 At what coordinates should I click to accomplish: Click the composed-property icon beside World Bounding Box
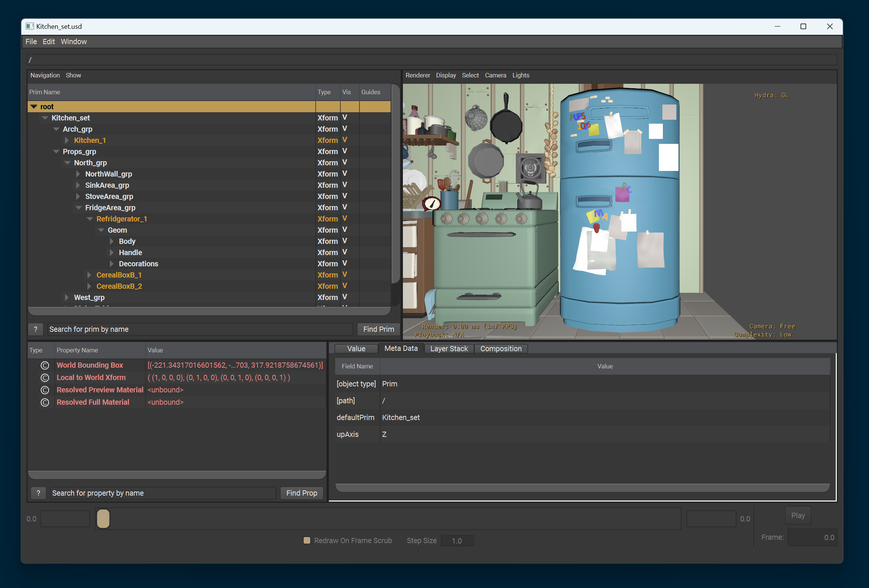[45, 365]
